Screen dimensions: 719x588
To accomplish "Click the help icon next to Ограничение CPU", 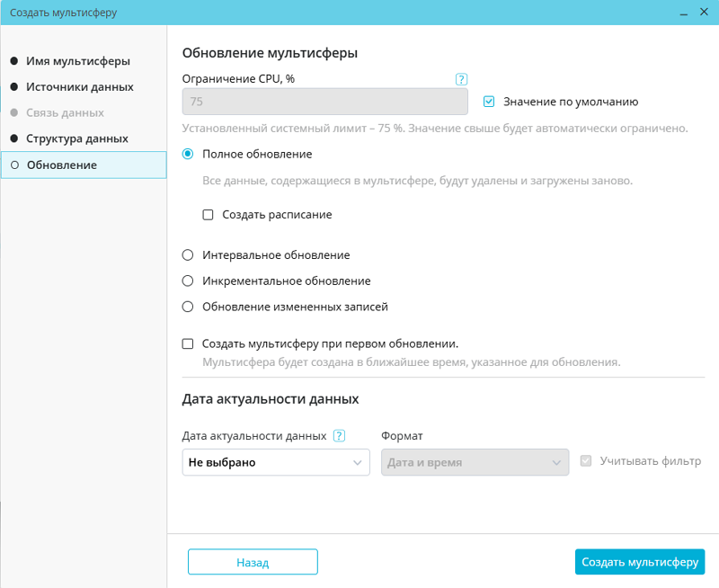I will 461,79.
